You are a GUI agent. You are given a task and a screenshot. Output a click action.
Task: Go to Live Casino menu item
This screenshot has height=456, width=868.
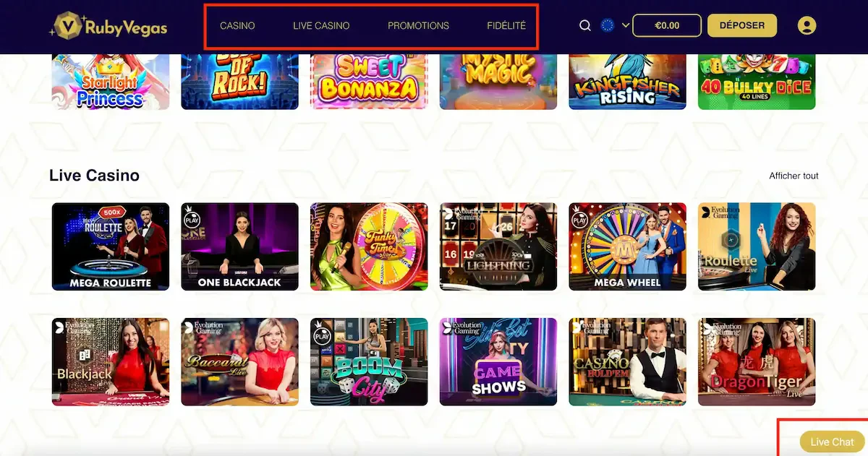point(321,25)
